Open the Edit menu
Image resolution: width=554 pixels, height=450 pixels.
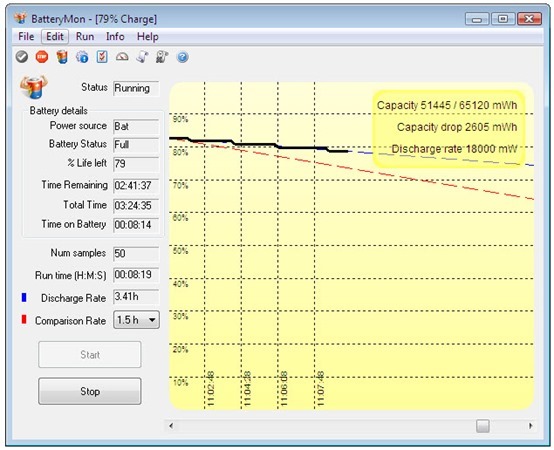click(x=55, y=37)
